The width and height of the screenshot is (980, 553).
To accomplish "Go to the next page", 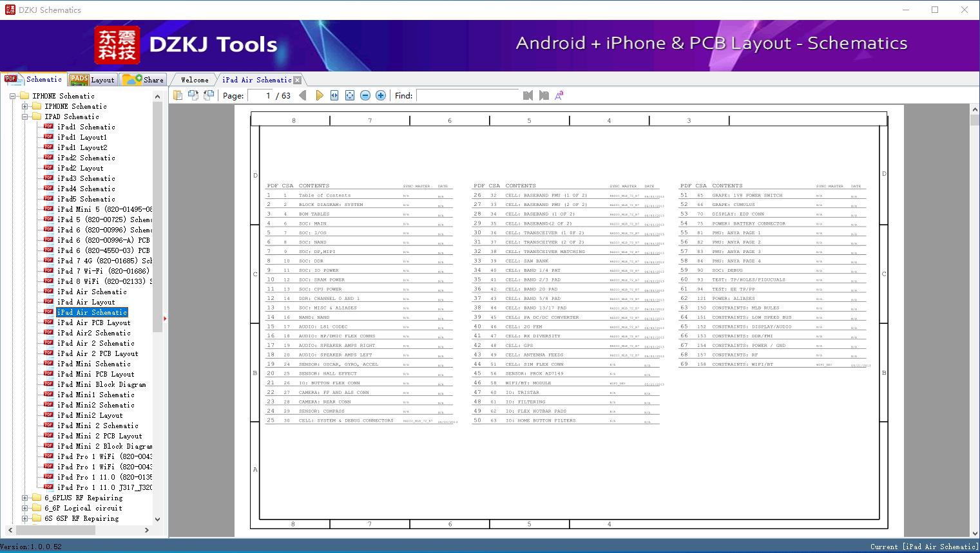I will pos(319,95).
